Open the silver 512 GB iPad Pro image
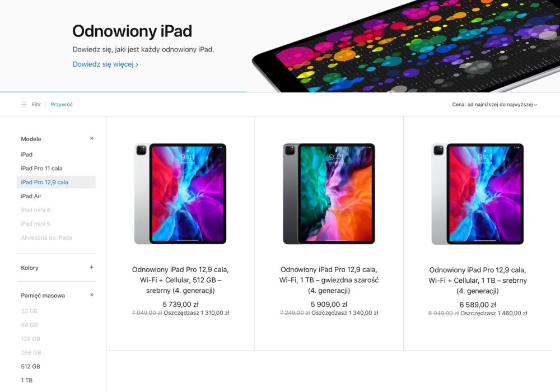The height and width of the screenshot is (392, 560). pyautogui.click(x=180, y=194)
